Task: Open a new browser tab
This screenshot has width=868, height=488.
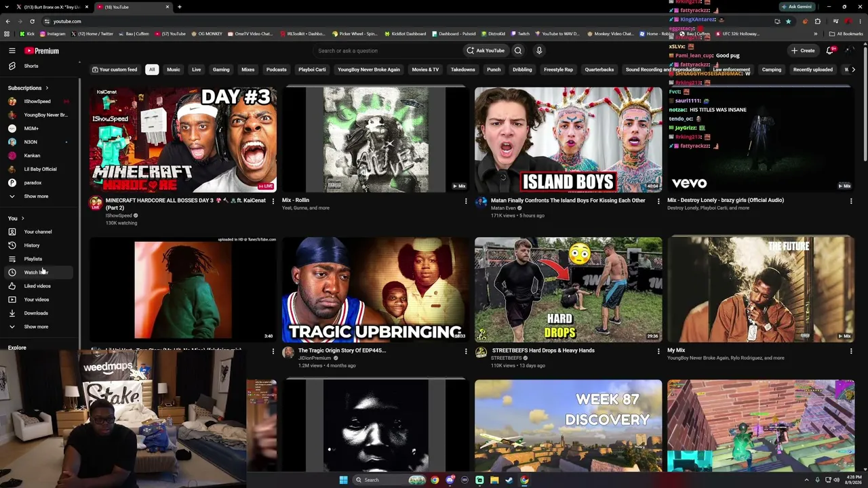Action: (x=179, y=7)
